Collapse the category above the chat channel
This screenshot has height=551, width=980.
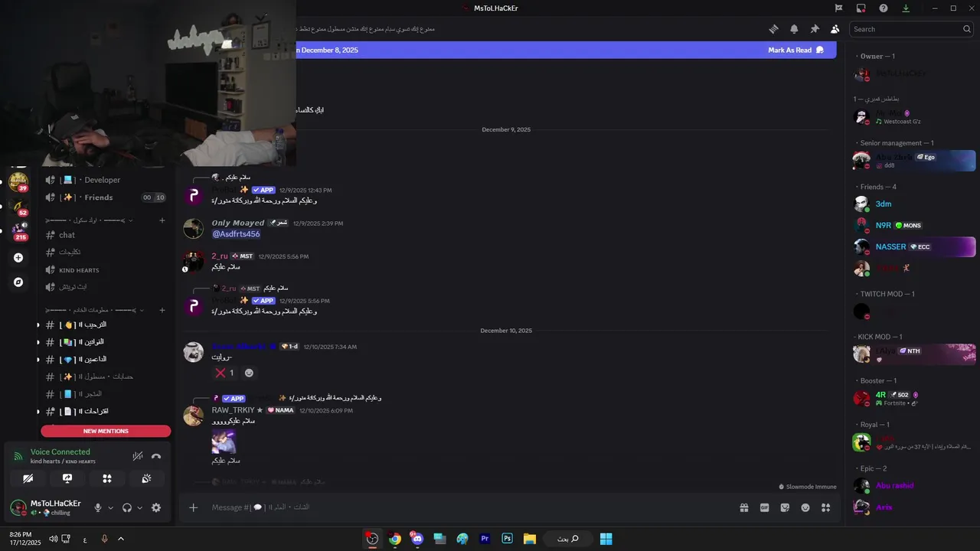(x=90, y=220)
